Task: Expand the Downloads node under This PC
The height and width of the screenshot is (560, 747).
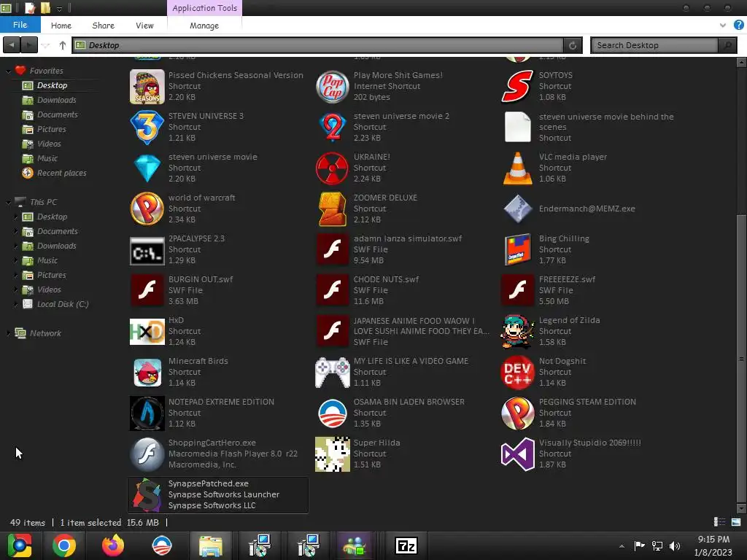Action: coord(16,246)
